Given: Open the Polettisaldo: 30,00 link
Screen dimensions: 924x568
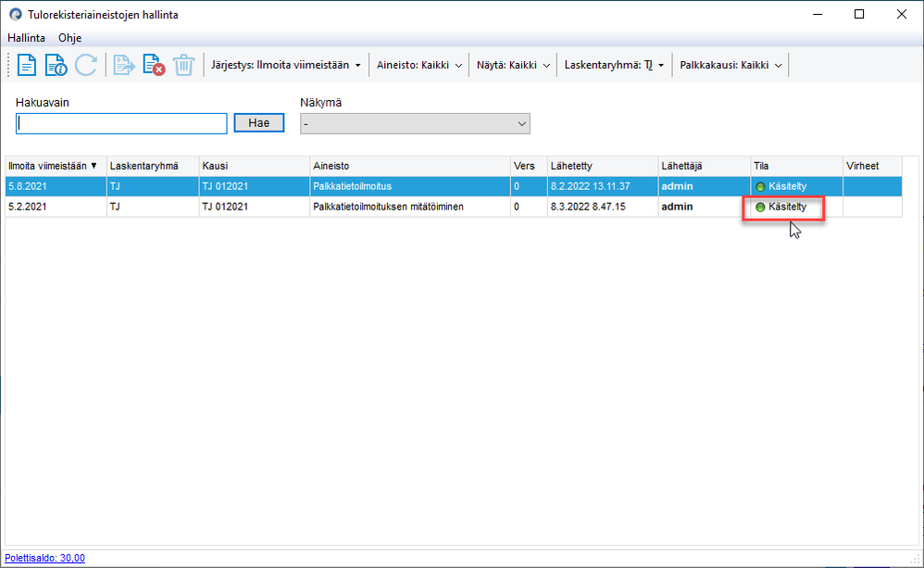Looking at the screenshot, I should click(44, 558).
